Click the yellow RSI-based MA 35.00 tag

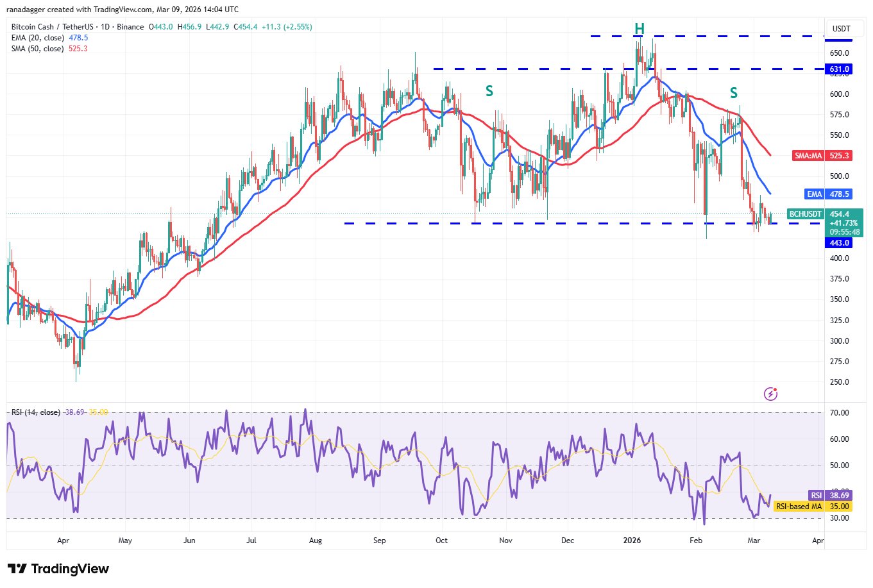[813, 507]
